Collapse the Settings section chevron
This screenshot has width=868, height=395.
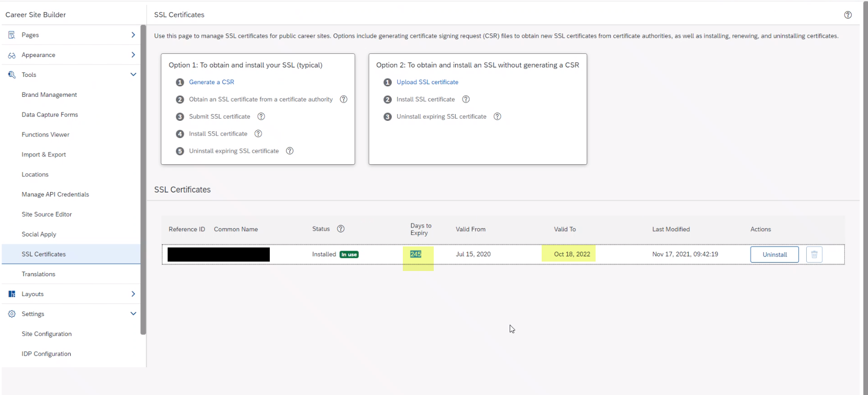pyautogui.click(x=133, y=314)
